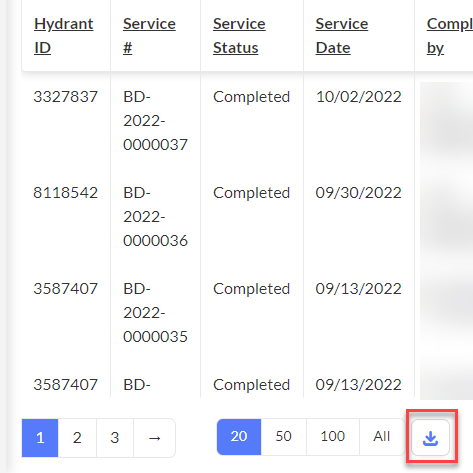Viewport: 473px width, 473px height.
Task: Click service date 10/02/2022 cell
Action: coord(358,97)
